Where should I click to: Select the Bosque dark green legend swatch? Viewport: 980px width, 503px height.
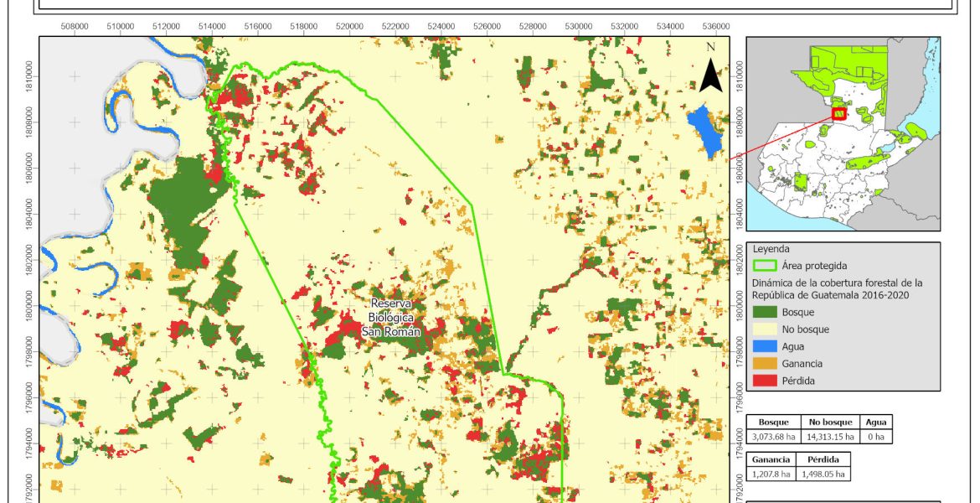click(765, 312)
